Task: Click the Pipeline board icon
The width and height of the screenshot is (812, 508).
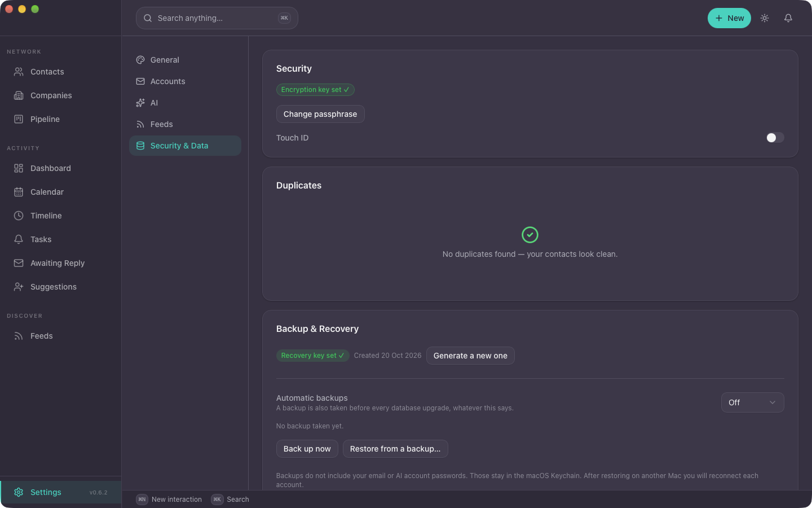Action: tap(19, 119)
